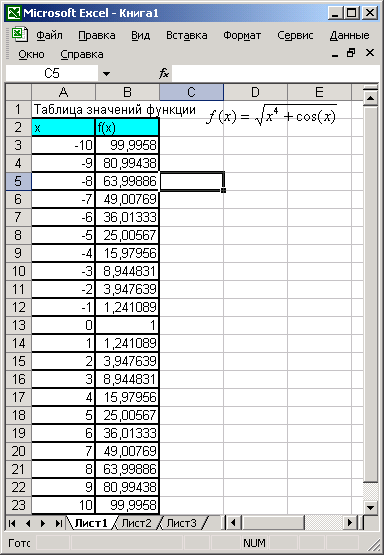Select cell A13 containing 0

tap(63, 325)
